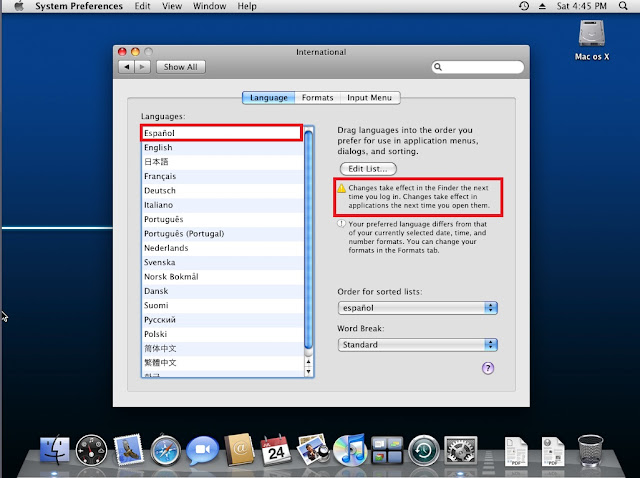This screenshot has height=478, width=640.
Task: Open the Mac os X drive icon
Action: click(591, 40)
